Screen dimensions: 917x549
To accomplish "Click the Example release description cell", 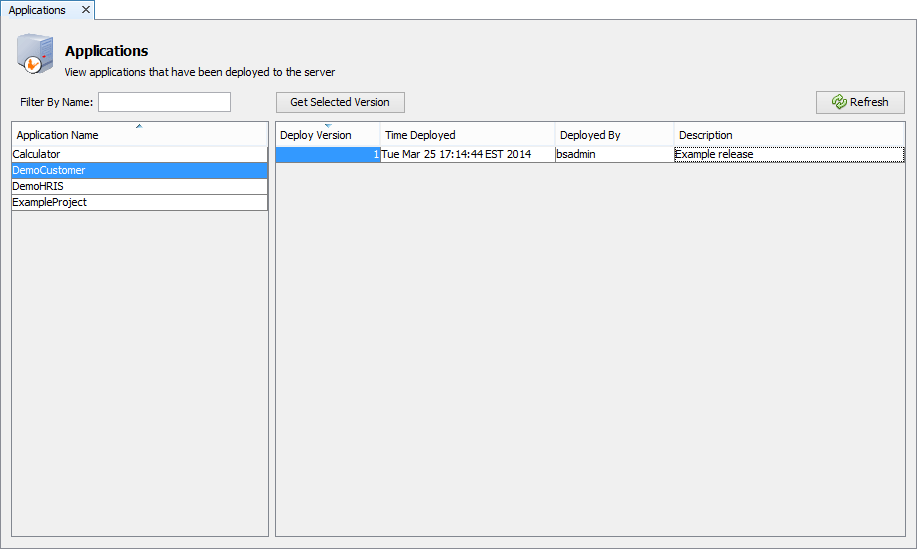I will point(789,155).
